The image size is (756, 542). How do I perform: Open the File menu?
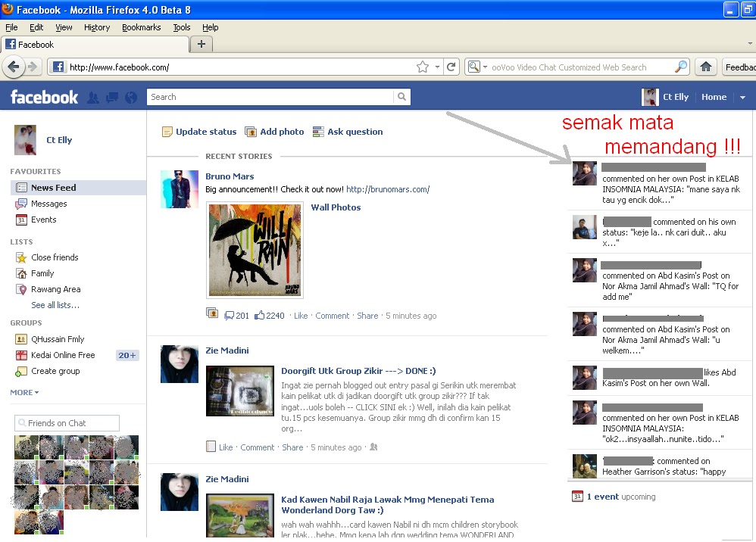[11, 27]
